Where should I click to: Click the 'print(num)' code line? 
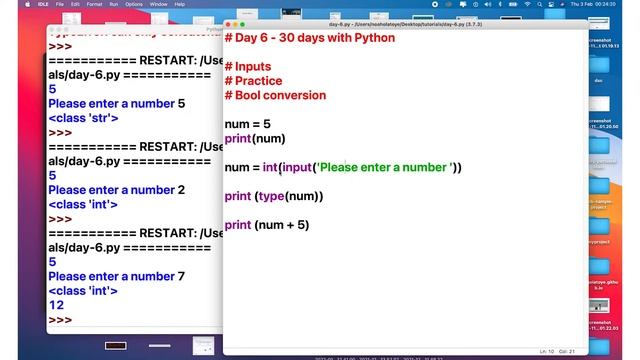click(255, 139)
